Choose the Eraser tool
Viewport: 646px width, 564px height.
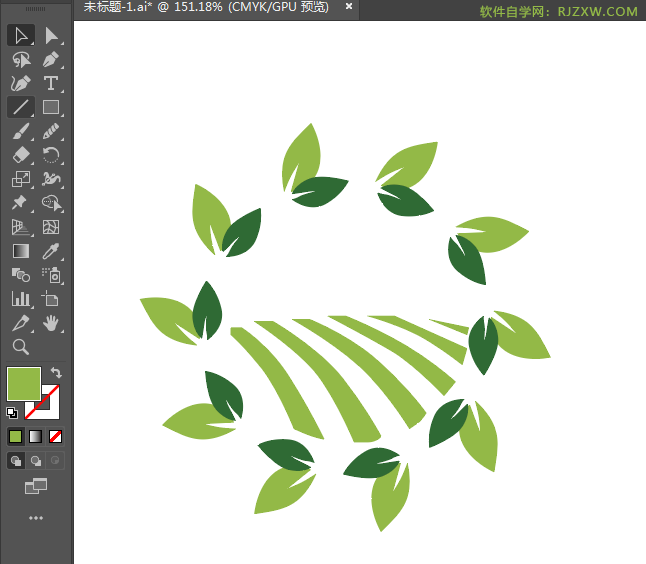click(x=21, y=155)
